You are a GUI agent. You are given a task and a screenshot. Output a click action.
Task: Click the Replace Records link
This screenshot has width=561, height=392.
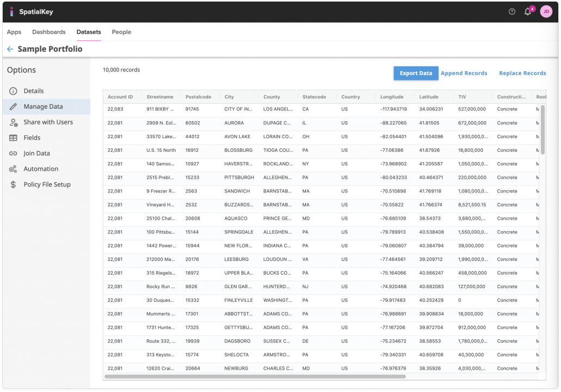tap(522, 73)
